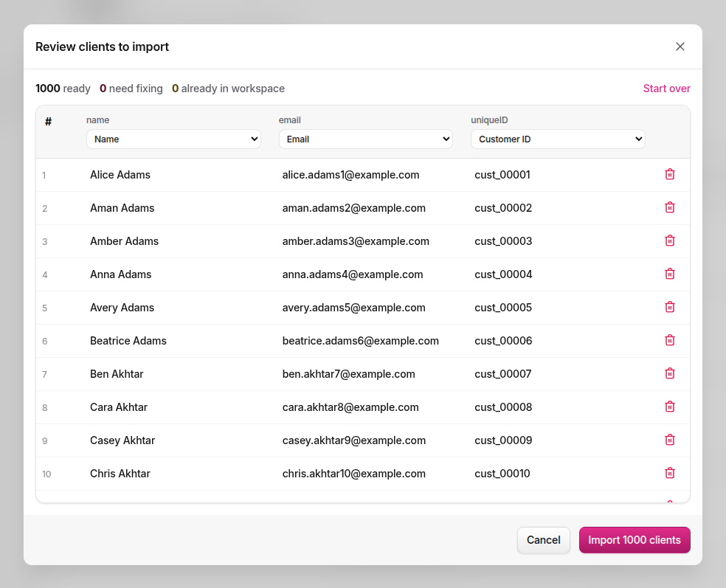The height and width of the screenshot is (588, 726).
Task: Click email casey.akhtar9@example.com
Action: (x=353, y=440)
